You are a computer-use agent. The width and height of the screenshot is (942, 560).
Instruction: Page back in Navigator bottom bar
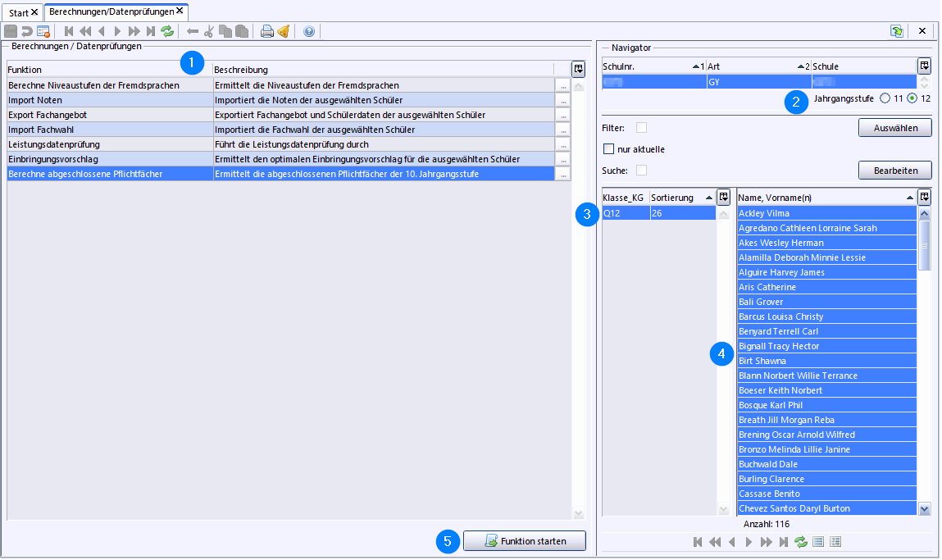[x=715, y=542]
